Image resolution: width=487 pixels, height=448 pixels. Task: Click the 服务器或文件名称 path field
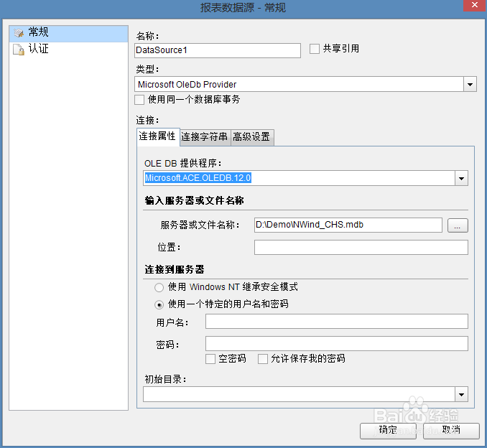[x=348, y=225]
